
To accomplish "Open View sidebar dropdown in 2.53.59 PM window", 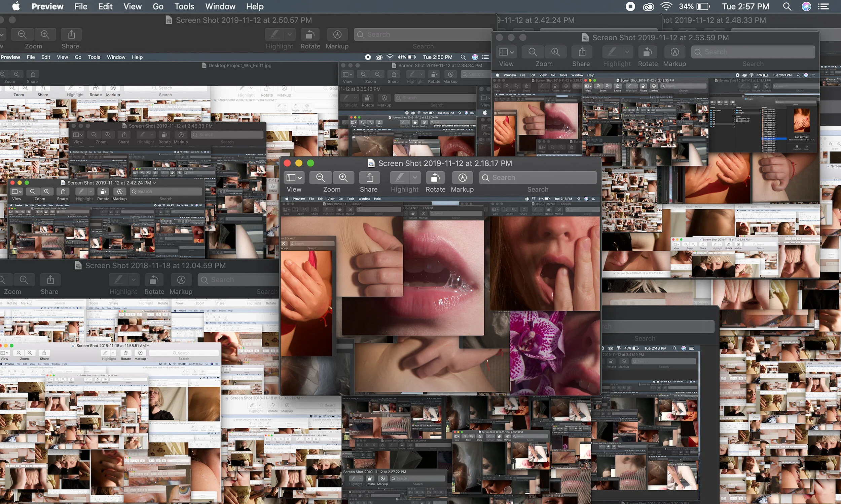I will (x=506, y=52).
